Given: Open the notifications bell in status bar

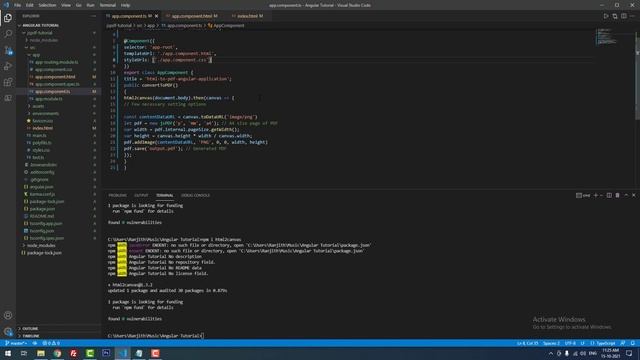Looking at the screenshot, I should (x=632, y=343).
